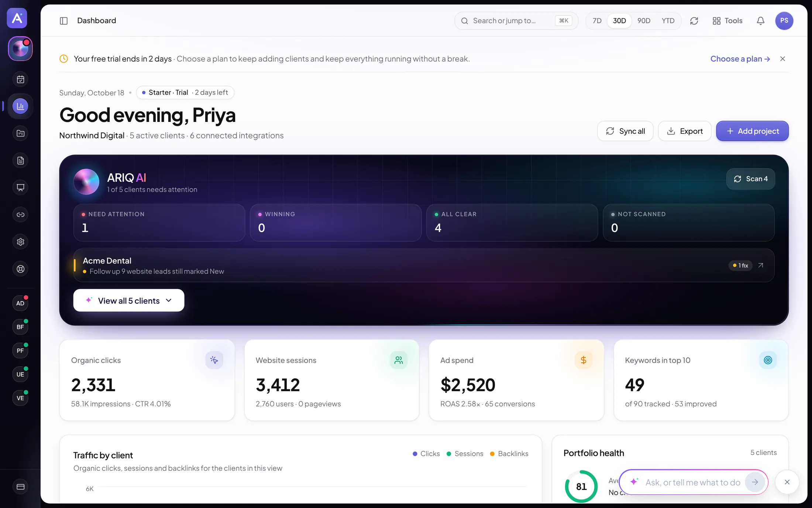This screenshot has width=812, height=508.
Task: Select the UE client avatar
Action: [20, 374]
